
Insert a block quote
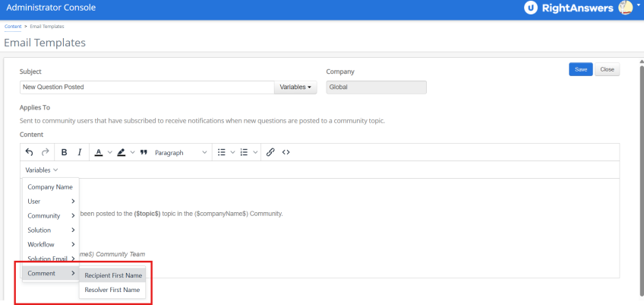tap(144, 152)
